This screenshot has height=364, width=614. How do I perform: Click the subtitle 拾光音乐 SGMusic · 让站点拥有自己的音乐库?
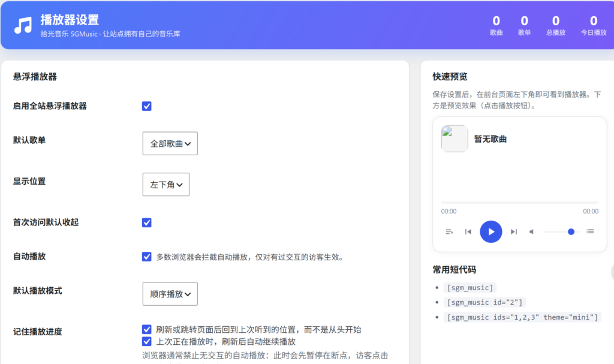point(110,34)
